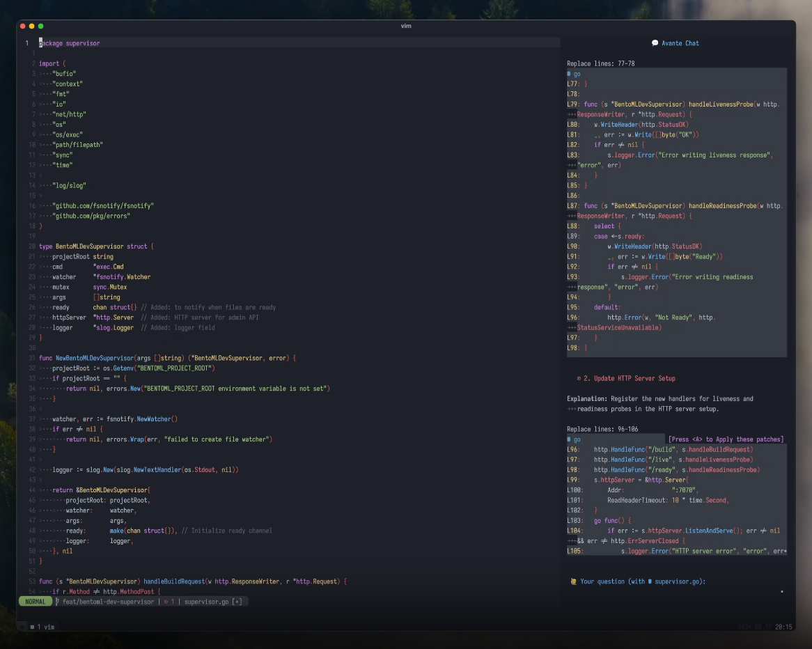Viewport: 812px width, 649px height.
Task: Click the red icon before '2. Update HTTP Server Setup'
Action: 579,378
